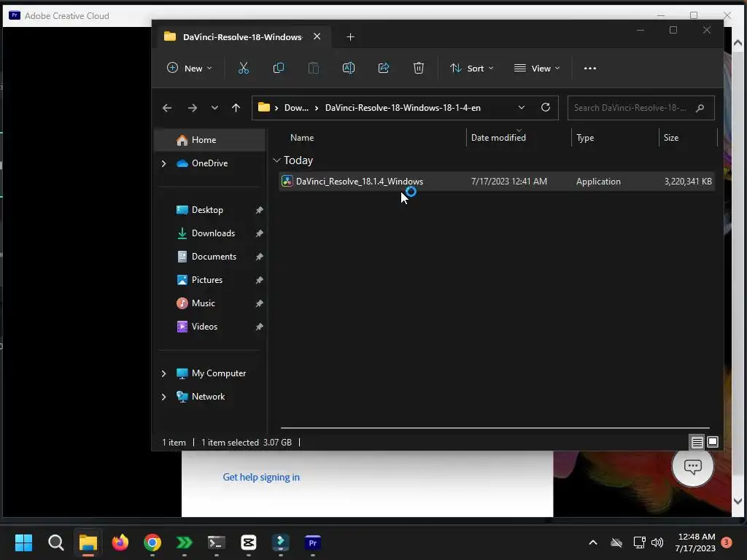Show hidden system tray icons
The image size is (747, 560).
tap(593, 542)
